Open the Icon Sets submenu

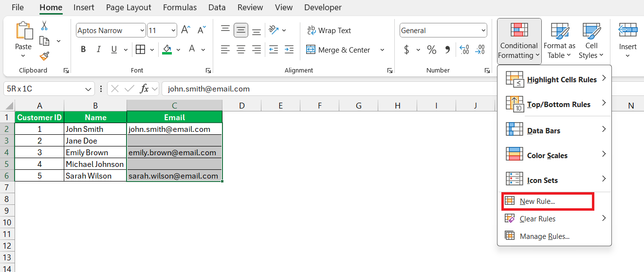pos(554,180)
